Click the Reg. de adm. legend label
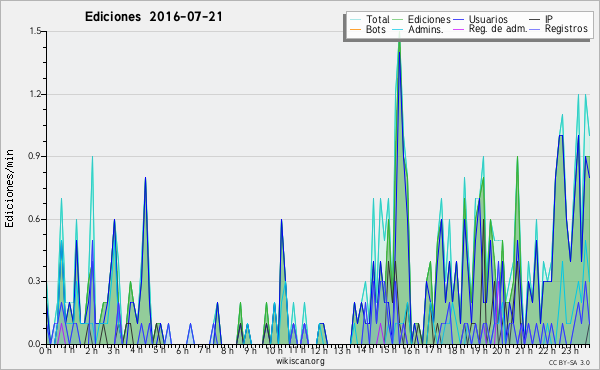The height and width of the screenshot is (370, 600). 498,29
